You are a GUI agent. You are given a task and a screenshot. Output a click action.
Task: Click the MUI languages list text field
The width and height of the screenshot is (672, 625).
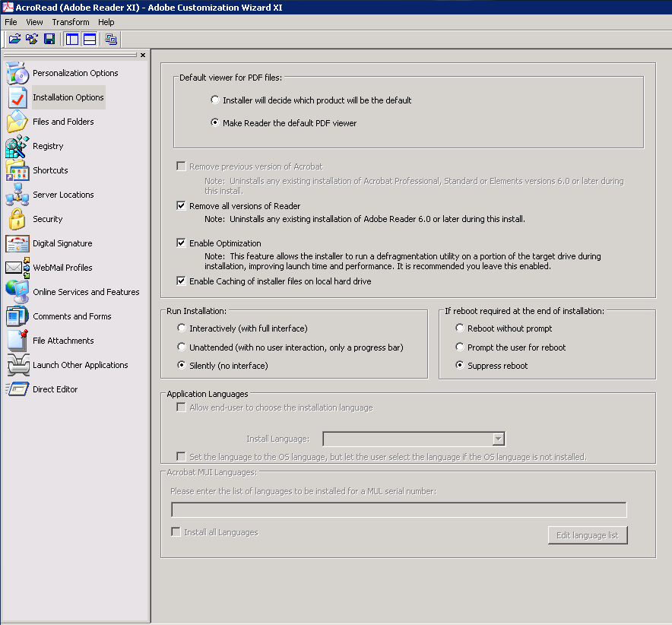click(x=398, y=509)
